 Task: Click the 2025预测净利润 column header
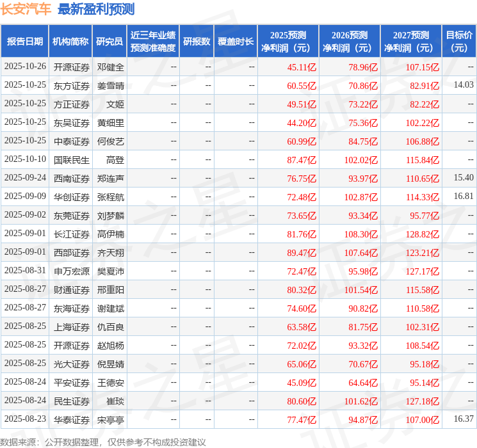click(287, 42)
